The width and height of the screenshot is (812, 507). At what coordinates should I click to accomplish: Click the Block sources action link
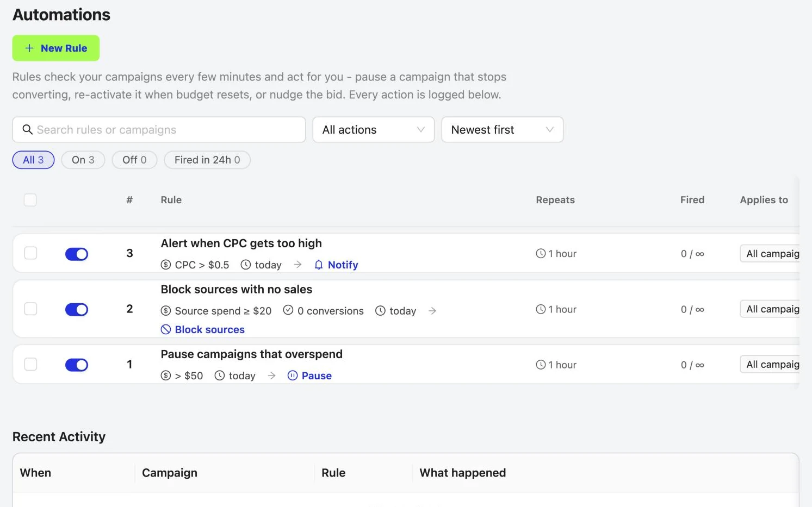click(x=210, y=329)
